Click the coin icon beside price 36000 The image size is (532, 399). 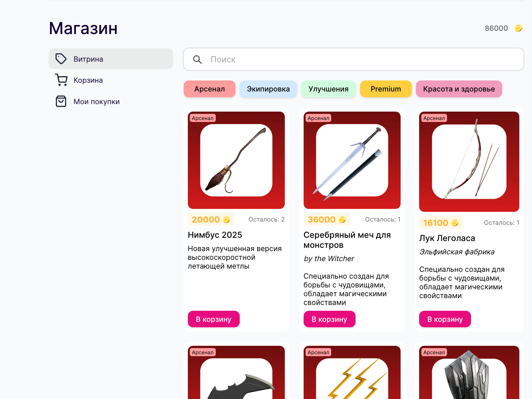click(x=342, y=220)
